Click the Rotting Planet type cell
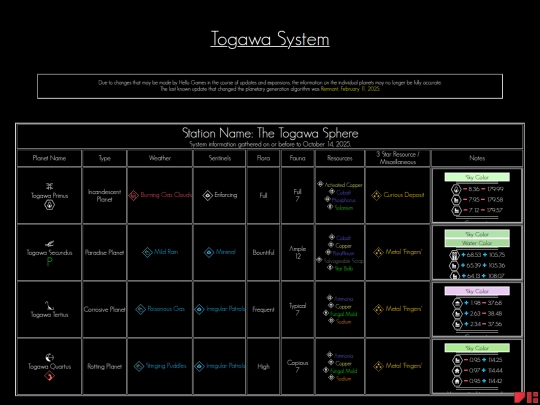The width and height of the screenshot is (540, 405). point(104,366)
